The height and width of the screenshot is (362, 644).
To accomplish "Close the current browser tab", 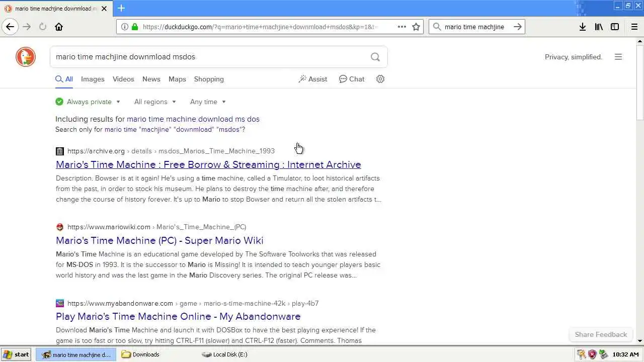I will pyautogui.click(x=104, y=9).
